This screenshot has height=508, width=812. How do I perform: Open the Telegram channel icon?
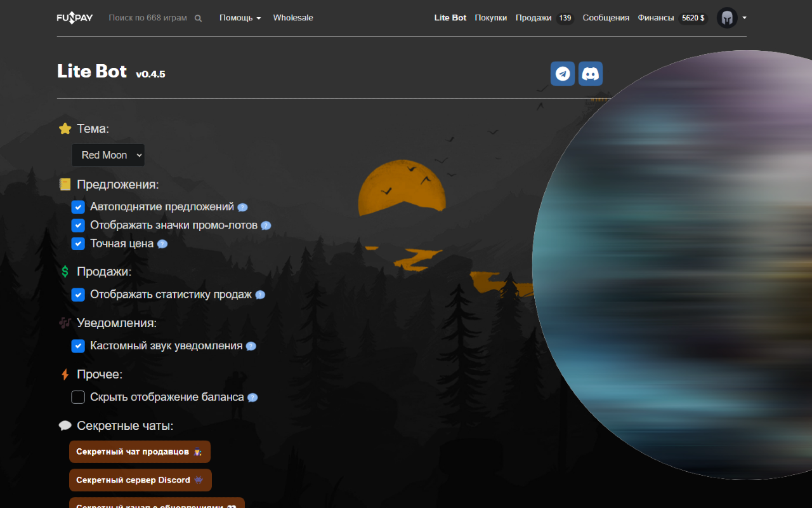tap(563, 74)
